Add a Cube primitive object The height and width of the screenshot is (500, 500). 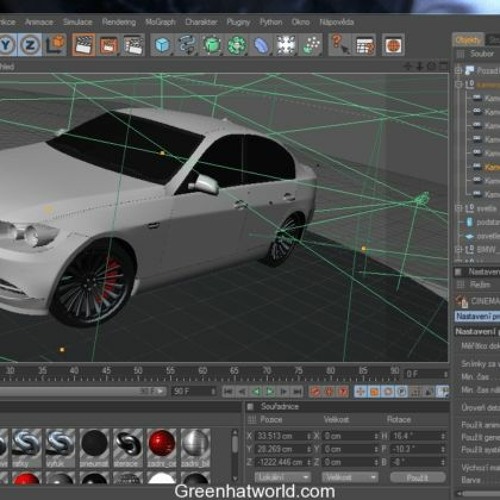click(x=163, y=45)
